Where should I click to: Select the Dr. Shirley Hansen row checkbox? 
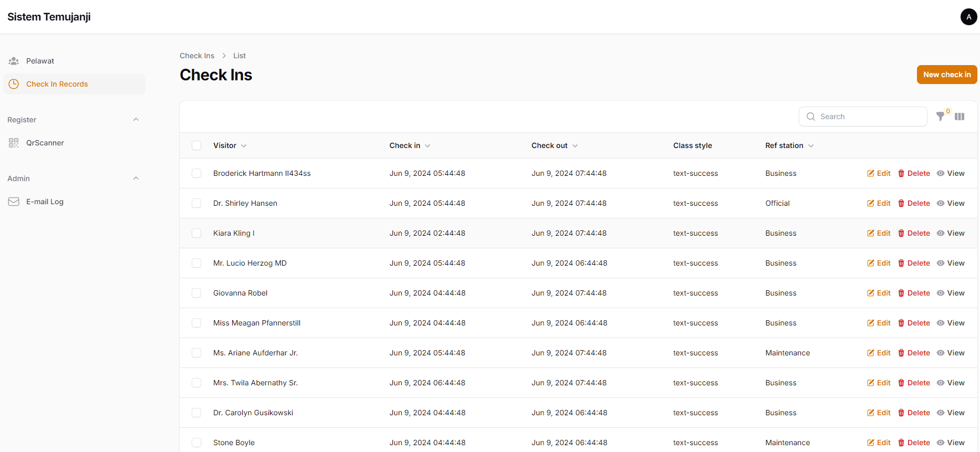[196, 203]
